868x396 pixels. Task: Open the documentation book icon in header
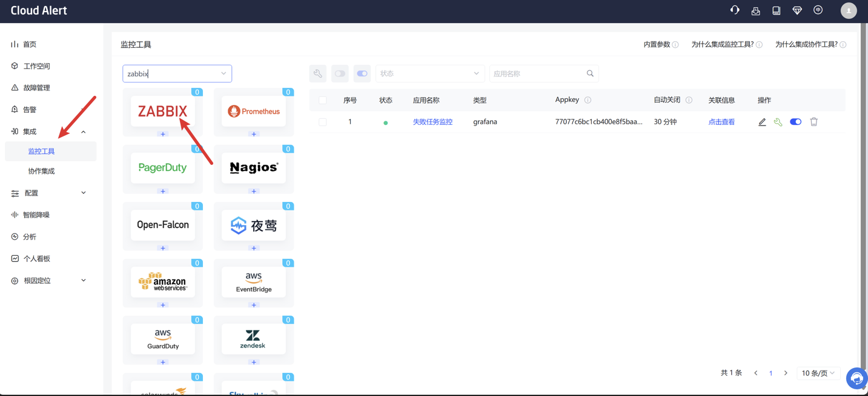coord(777,11)
